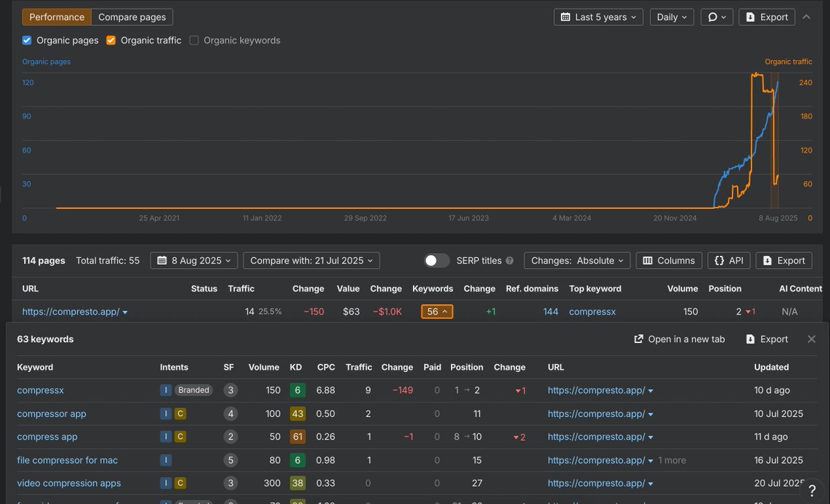Collapse the chart panel with chevron
The width and height of the screenshot is (830, 504).
click(806, 17)
